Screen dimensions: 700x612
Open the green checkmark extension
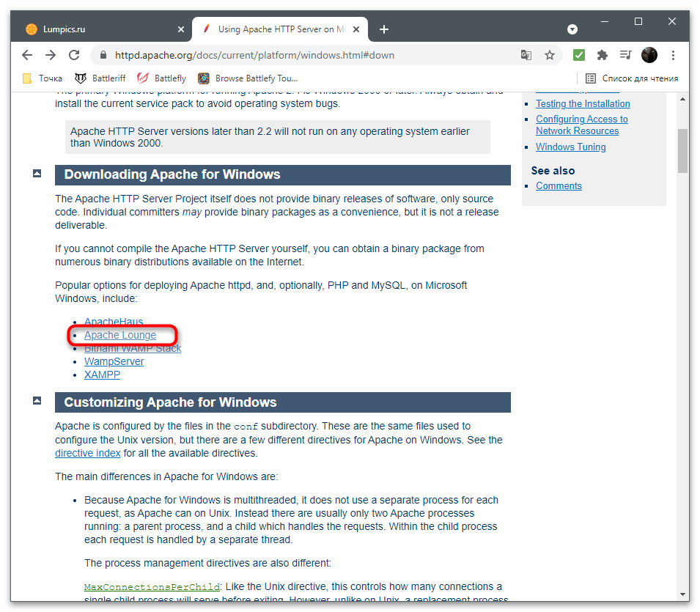point(578,55)
